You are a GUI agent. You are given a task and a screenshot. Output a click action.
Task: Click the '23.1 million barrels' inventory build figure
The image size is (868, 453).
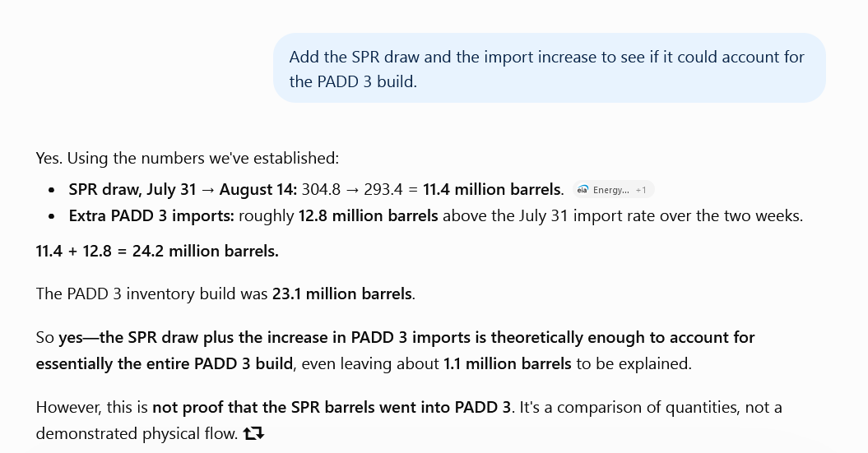[342, 294]
